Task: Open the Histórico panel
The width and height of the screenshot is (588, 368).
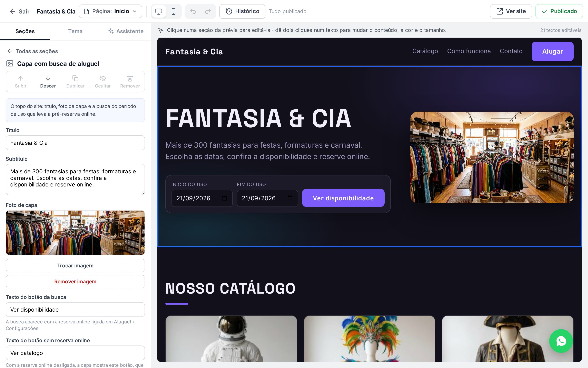Action: tap(242, 11)
